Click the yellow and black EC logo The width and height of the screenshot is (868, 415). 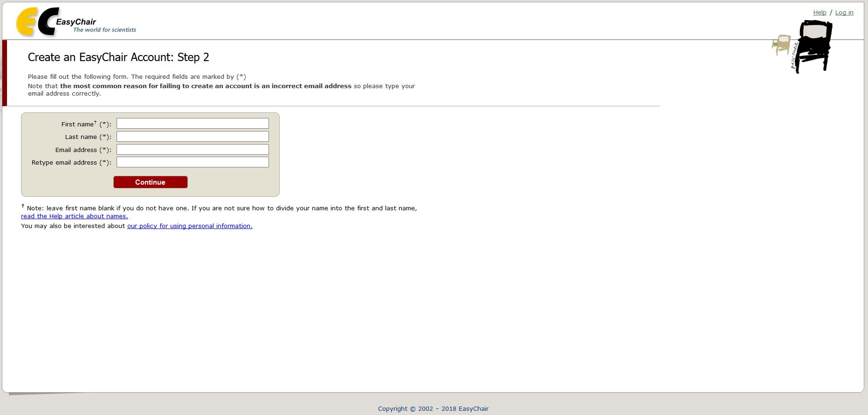[36, 22]
